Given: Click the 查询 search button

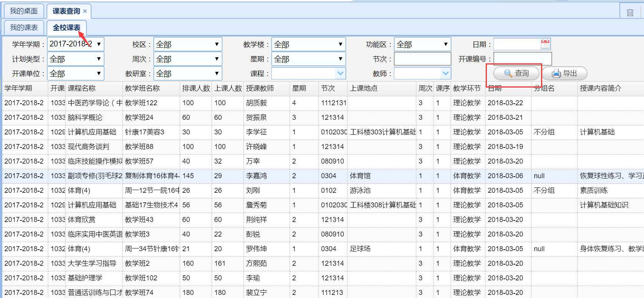Looking at the screenshot, I should (516, 73).
